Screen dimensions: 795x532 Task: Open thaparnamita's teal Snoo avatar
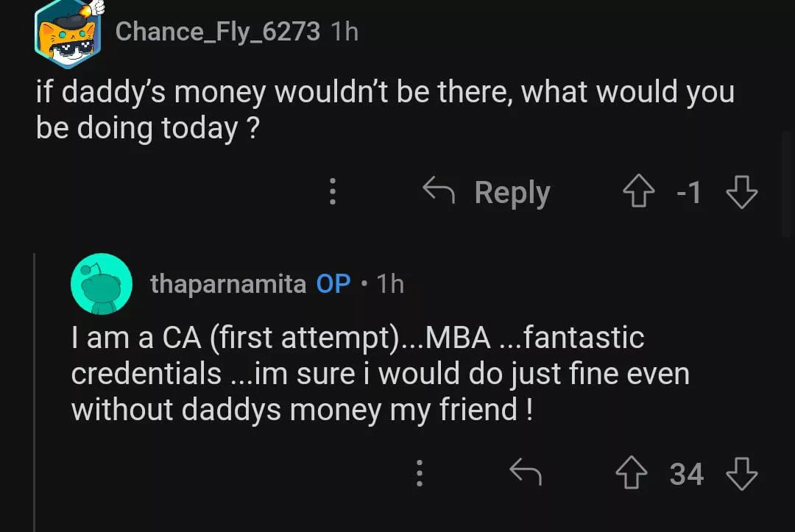coord(102,284)
